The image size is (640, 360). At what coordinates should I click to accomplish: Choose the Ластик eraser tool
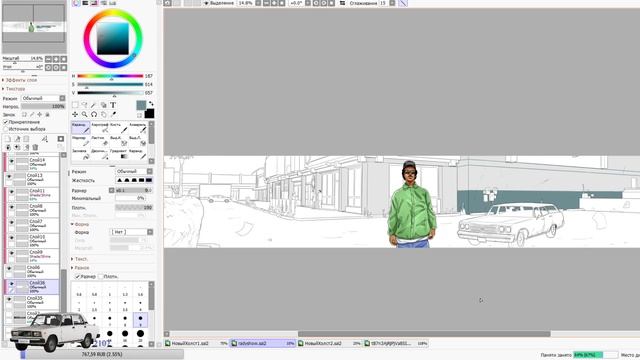pos(100,141)
